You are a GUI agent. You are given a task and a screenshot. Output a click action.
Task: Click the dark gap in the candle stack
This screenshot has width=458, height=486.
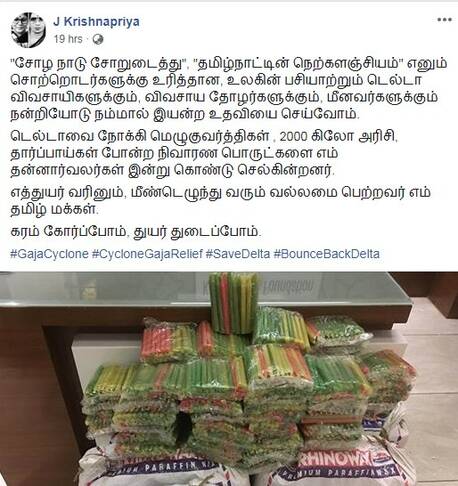pyautogui.click(x=183, y=424)
